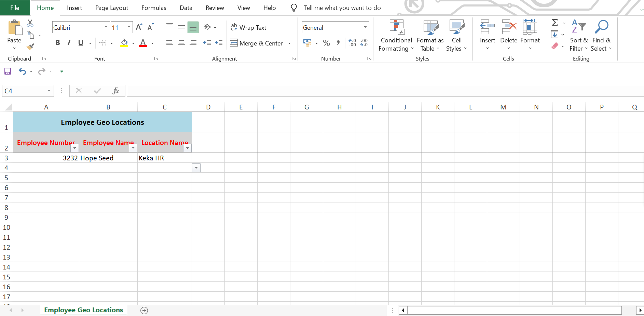Click the Cut scissors icon
The width and height of the screenshot is (644, 316).
pos(30,23)
